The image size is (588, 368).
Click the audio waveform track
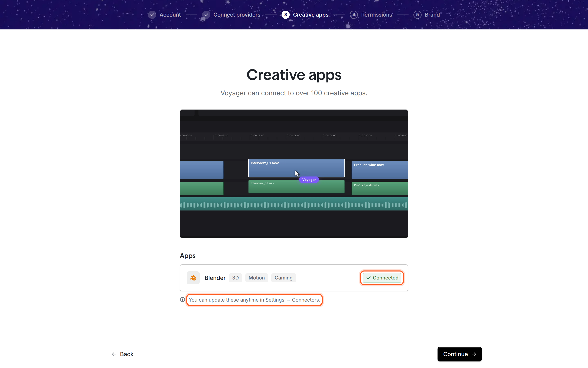[294, 204]
